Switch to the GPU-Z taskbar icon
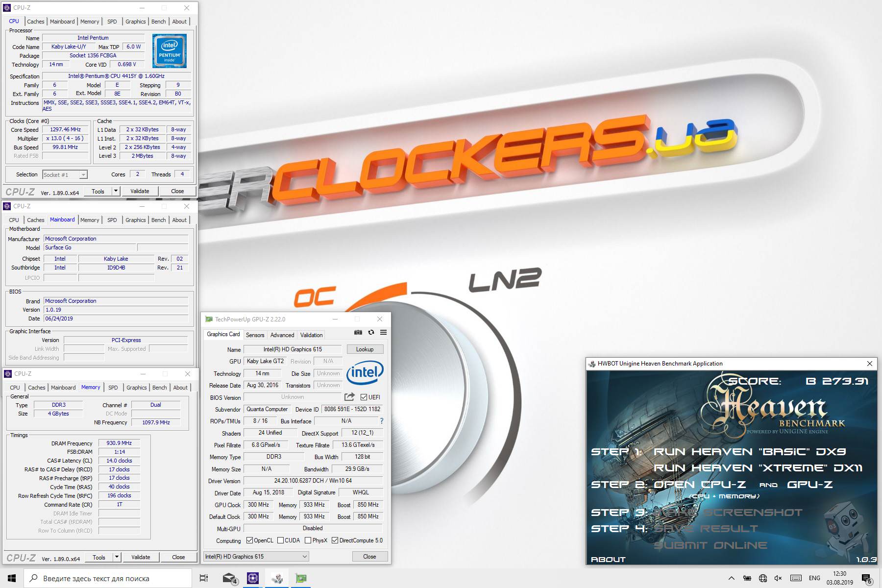This screenshot has width=882, height=588. coord(301,578)
